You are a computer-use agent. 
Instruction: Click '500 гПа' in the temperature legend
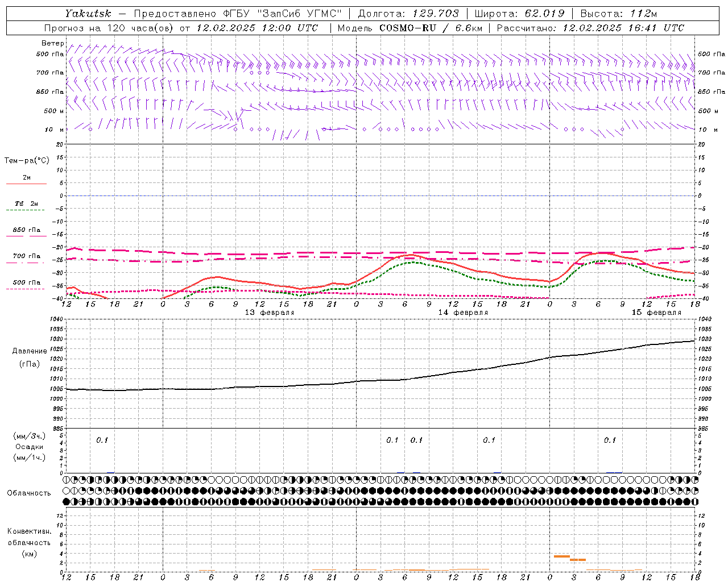26,282
